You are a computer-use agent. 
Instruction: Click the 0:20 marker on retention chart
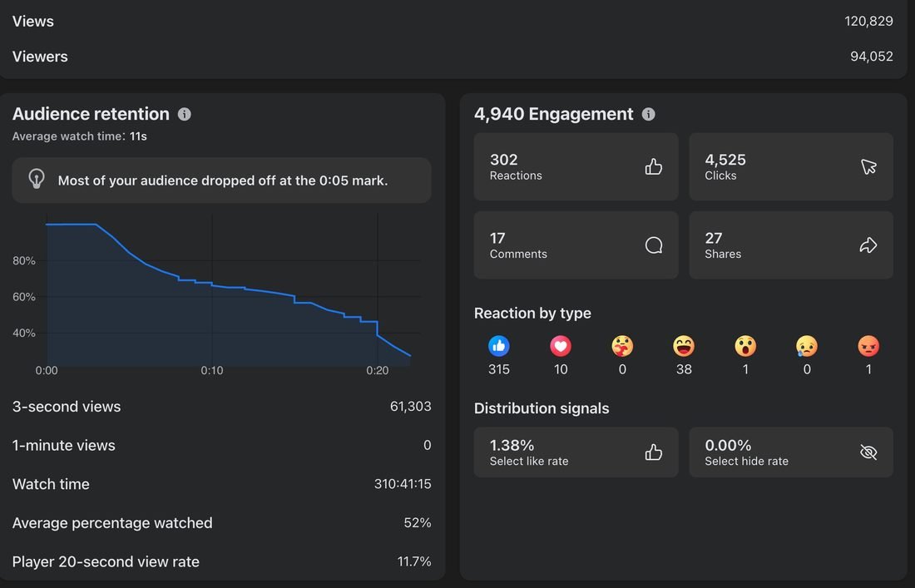pyautogui.click(x=378, y=370)
